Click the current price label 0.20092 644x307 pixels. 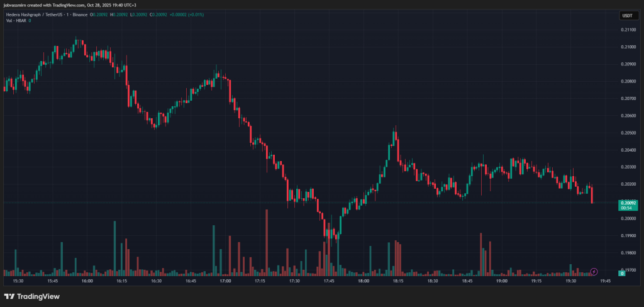click(x=626, y=203)
